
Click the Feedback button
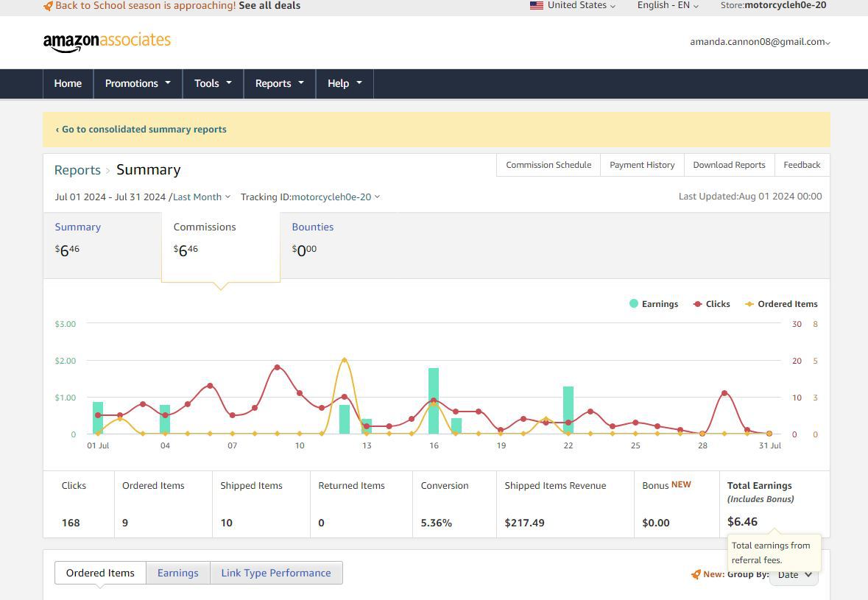click(802, 165)
